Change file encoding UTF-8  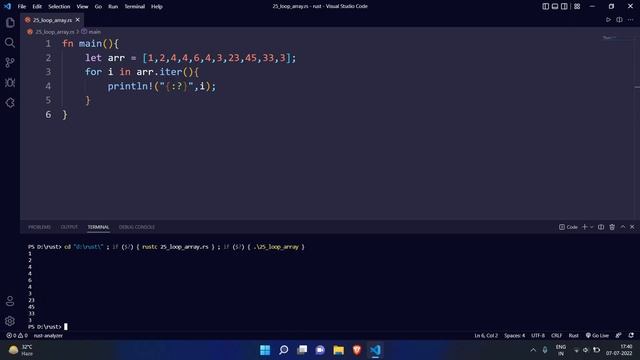(538, 336)
